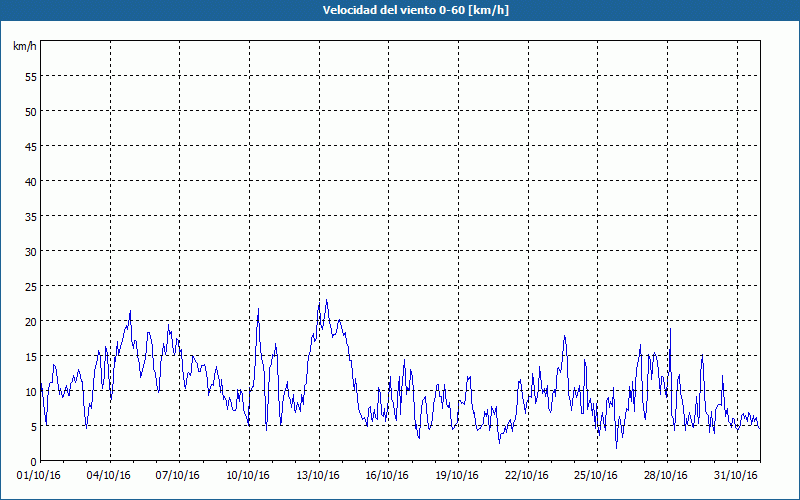Click the y-axis value 40
The height and width of the screenshot is (500, 800).
click(x=31, y=182)
